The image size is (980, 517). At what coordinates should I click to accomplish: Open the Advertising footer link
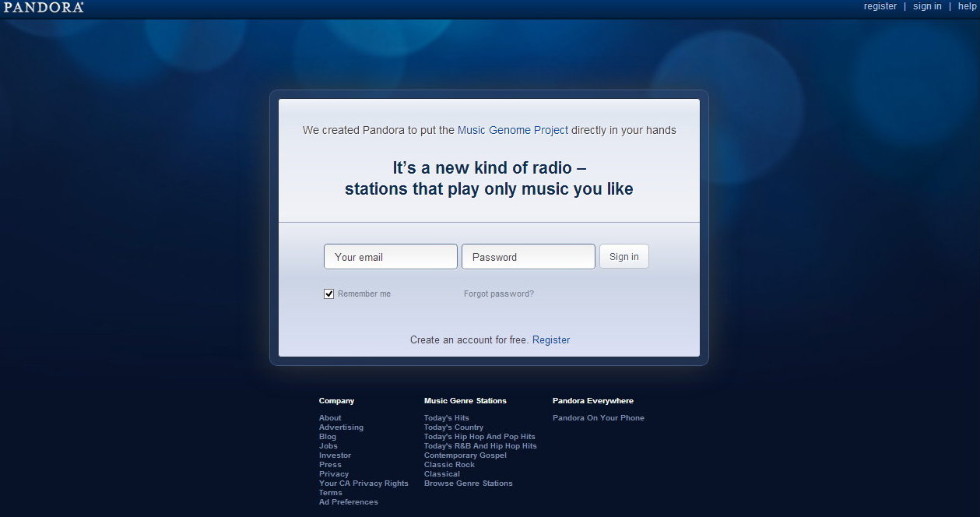pos(341,427)
